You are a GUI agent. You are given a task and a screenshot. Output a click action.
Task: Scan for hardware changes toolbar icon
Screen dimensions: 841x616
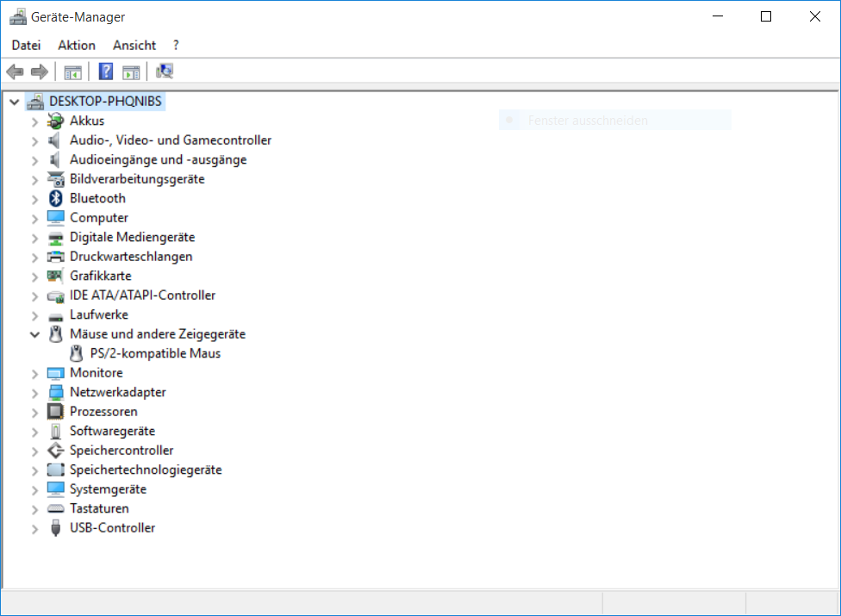pos(164,72)
